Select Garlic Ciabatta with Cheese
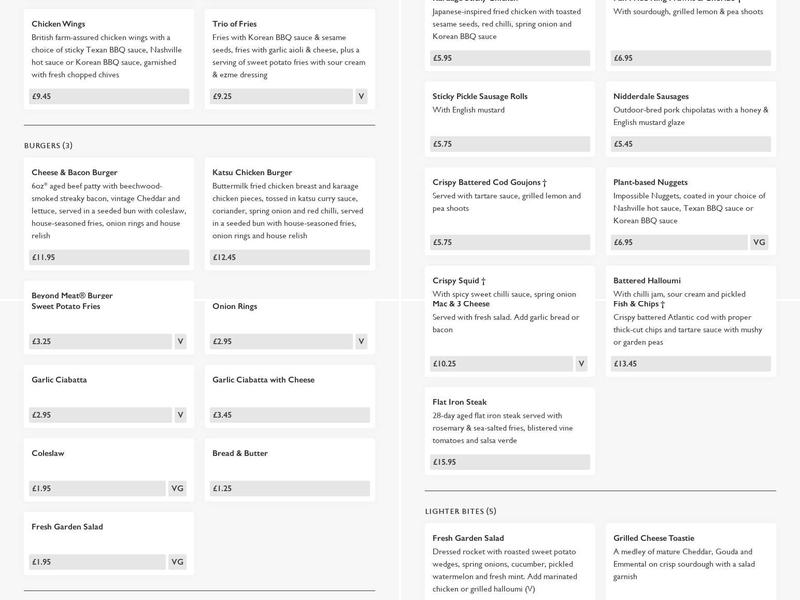Viewport: 800px width, 600px height. (263, 380)
